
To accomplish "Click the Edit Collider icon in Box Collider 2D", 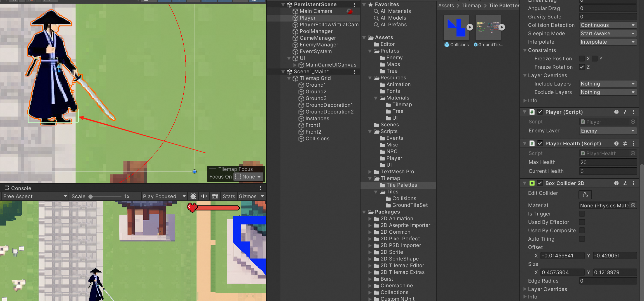I will (585, 195).
